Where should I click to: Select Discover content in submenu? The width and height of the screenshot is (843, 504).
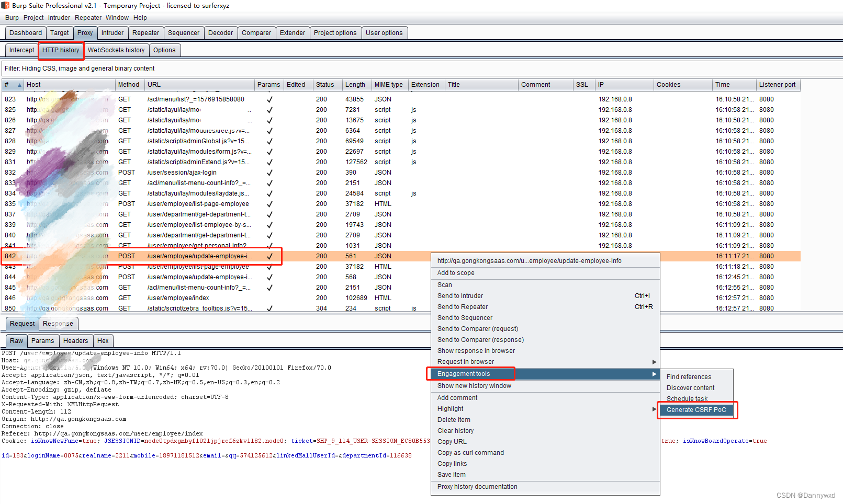[696, 388]
